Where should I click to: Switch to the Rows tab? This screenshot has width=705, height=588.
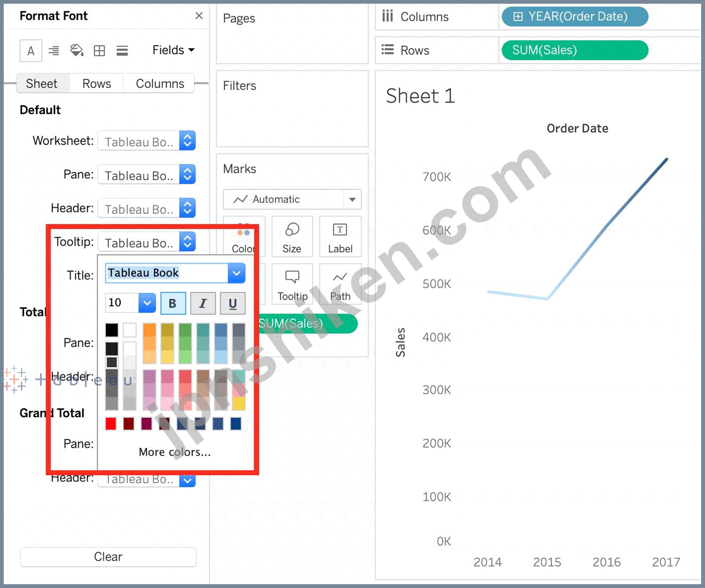[x=97, y=83]
